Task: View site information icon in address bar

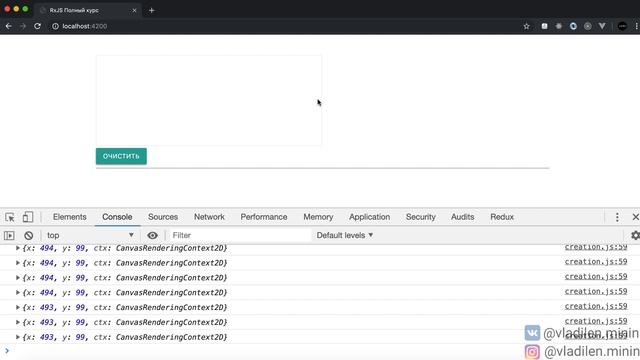Action: [55, 26]
